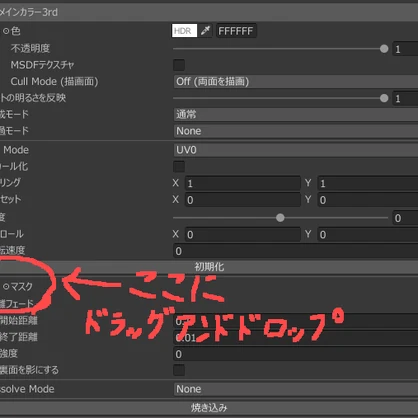Open the HDR color swatch
The height and width of the screenshot is (418, 418).
[x=184, y=31]
